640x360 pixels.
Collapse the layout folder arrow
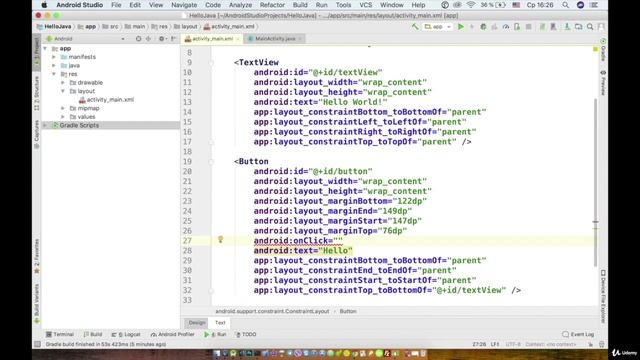63,91
